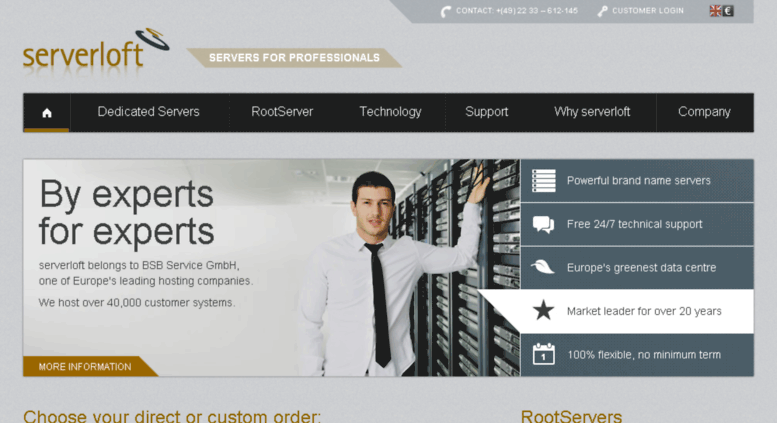Viewport: 777px width, 423px height.
Task: Click the home icon in navigation bar
Action: pyautogui.click(x=47, y=113)
